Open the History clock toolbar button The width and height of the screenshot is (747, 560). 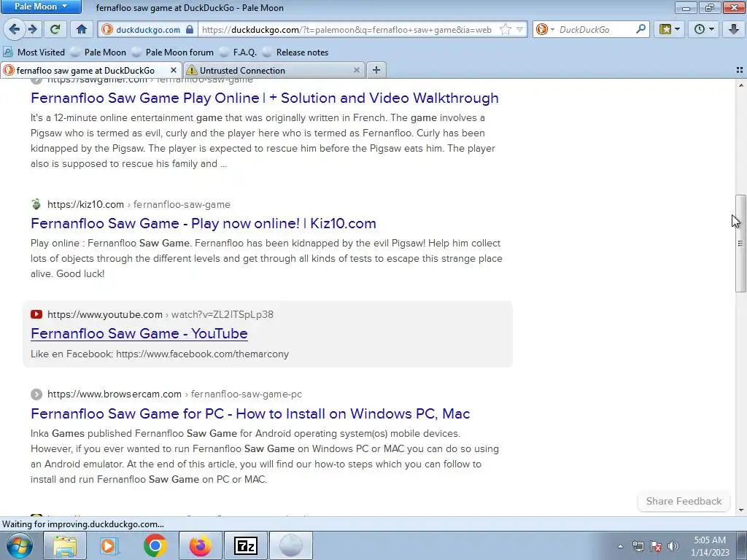(704, 29)
